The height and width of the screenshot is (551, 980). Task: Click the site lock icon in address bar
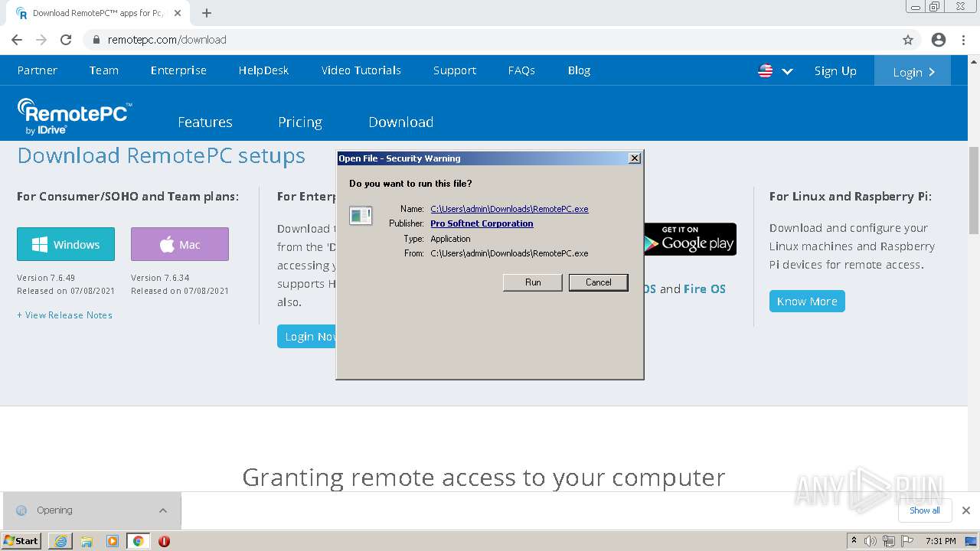96,40
